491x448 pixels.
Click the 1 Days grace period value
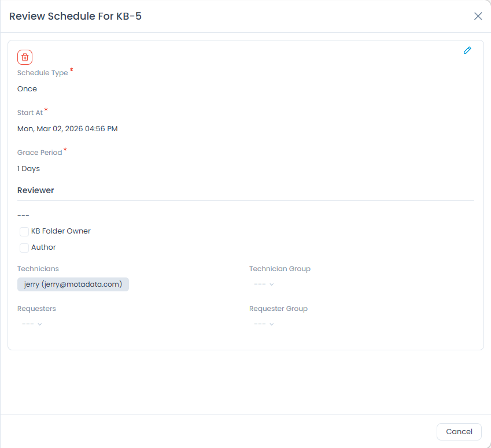click(29, 169)
